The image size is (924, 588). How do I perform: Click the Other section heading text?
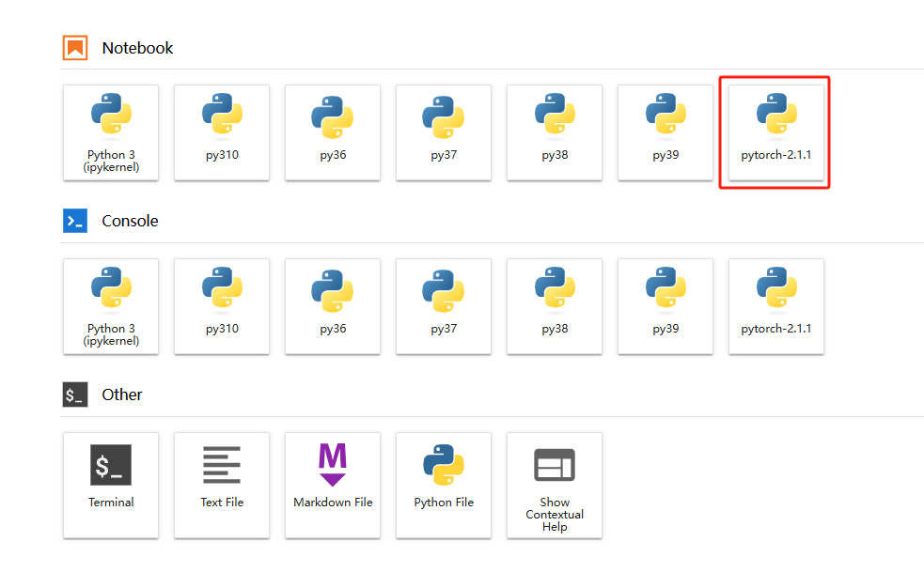[122, 395]
